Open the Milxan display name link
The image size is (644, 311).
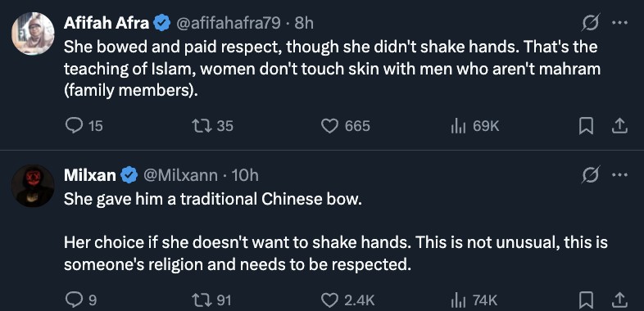(90, 176)
